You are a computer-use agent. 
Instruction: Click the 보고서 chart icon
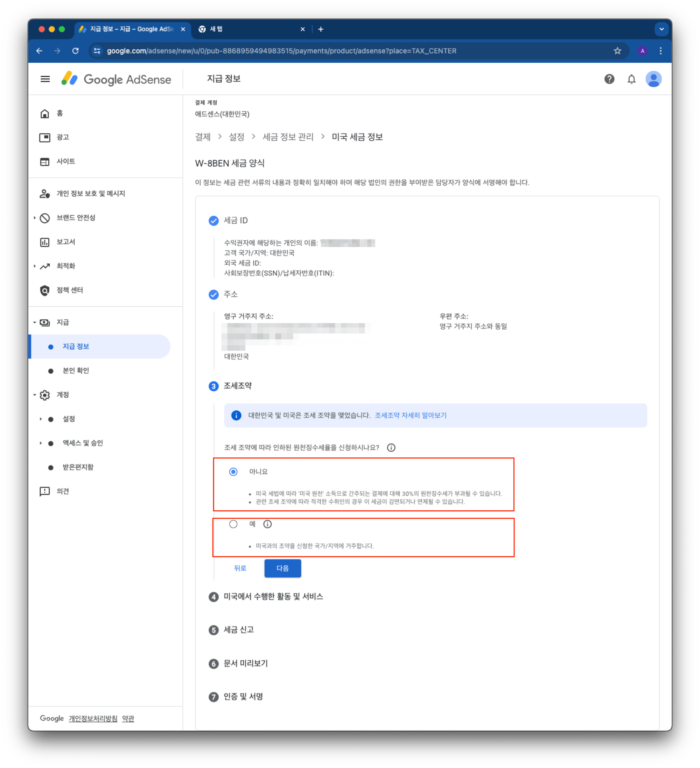pyautogui.click(x=44, y=242)
